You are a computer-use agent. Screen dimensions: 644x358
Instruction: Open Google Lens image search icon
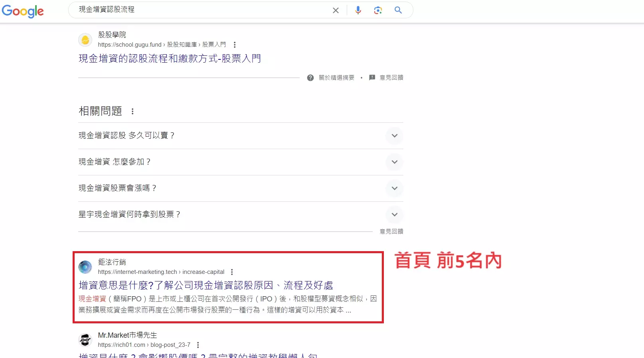(x=378, y=10)
